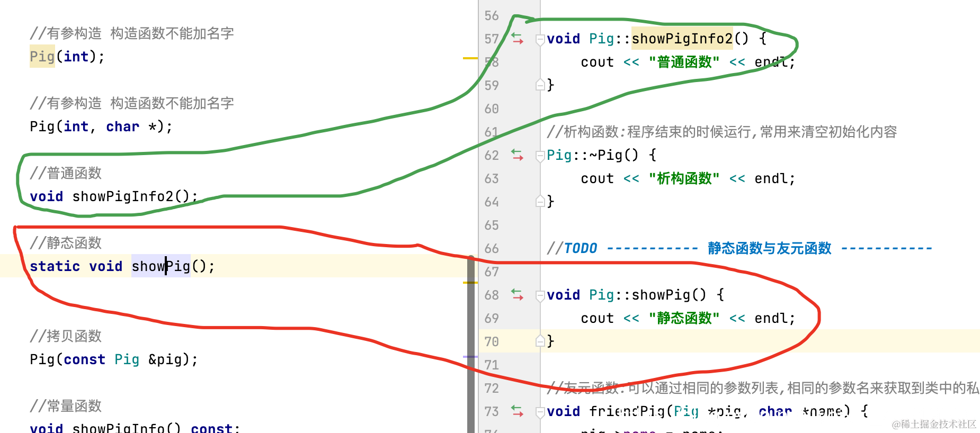Click the showPigInfo2 declaration in the left pane
Viewport: 980px width, 433px height.
[114, 196]
